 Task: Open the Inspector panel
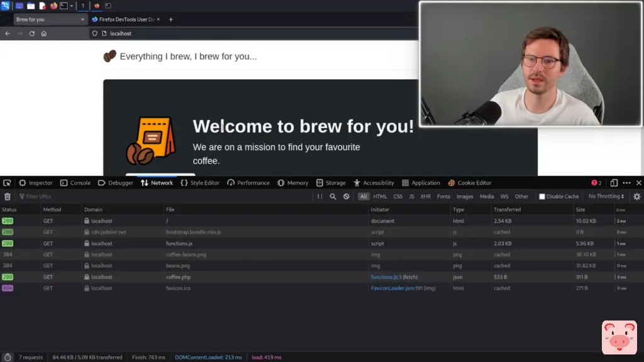point(36,183)
